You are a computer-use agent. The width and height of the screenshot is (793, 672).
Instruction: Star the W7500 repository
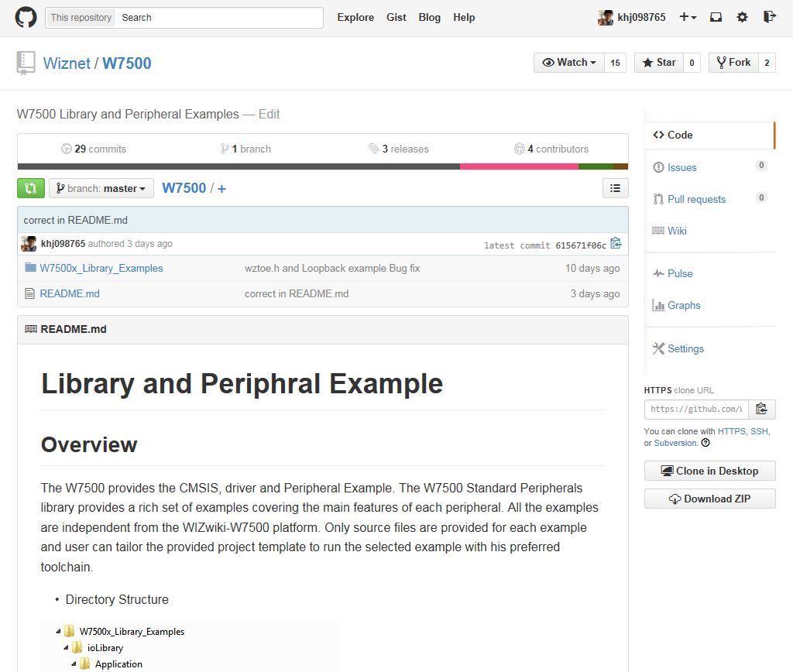659,62
